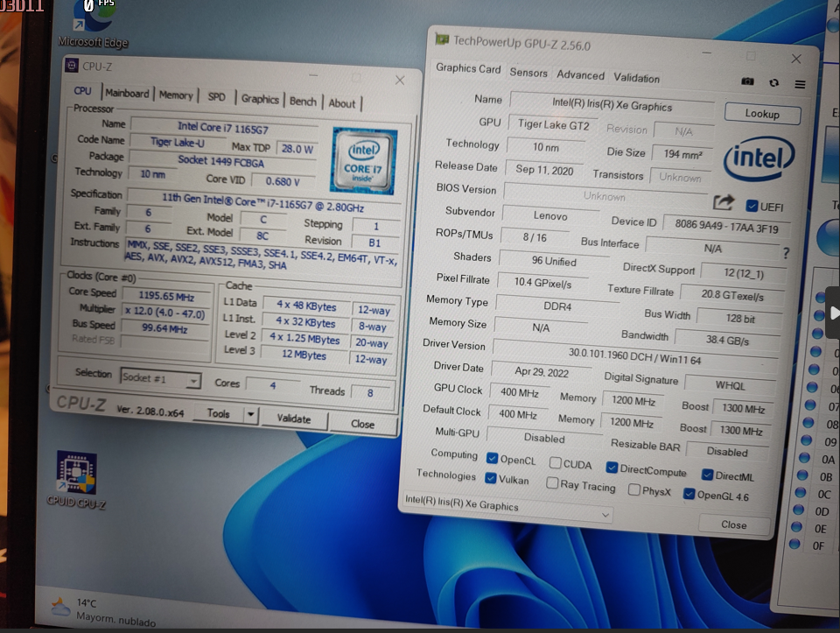Click the Core Speed value 1195.65 MHz

click(166, 296)
